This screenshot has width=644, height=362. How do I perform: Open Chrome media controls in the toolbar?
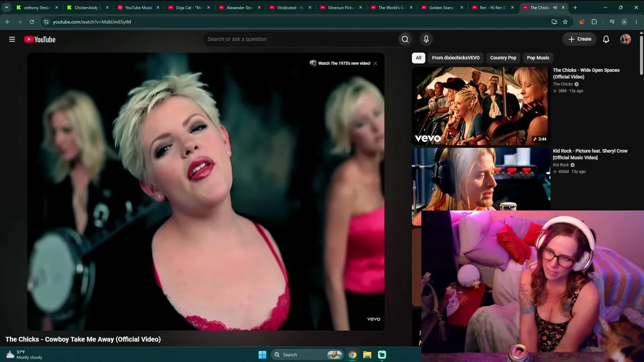click(x=612, y=22)
